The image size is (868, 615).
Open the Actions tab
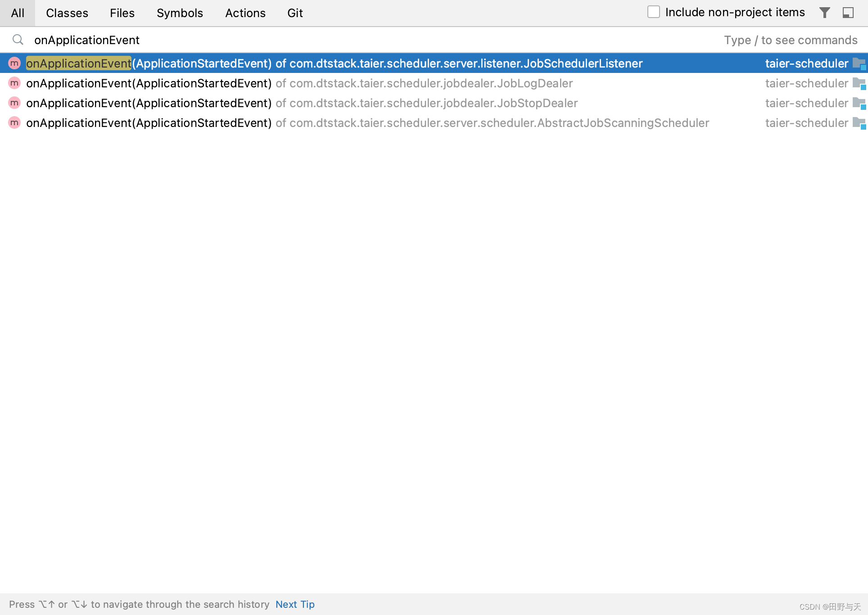245,13
